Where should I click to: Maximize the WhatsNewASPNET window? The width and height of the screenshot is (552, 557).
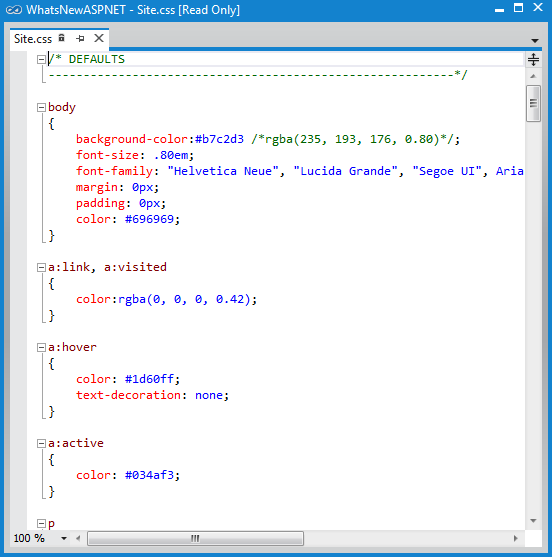[x=518, y=8]
